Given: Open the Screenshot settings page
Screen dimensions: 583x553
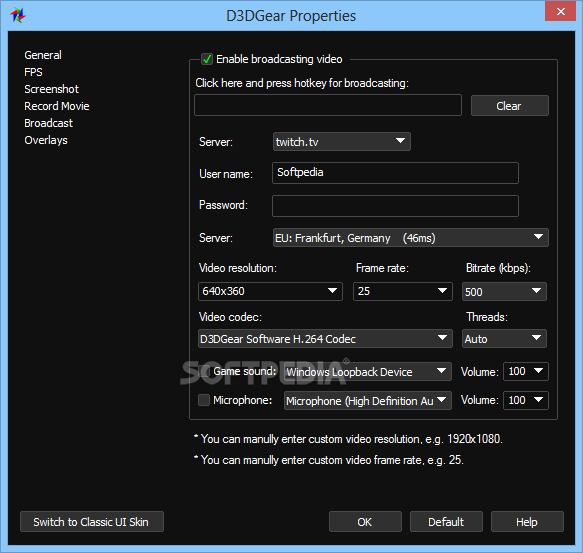Looking at the screenshot, I should 51,89.
